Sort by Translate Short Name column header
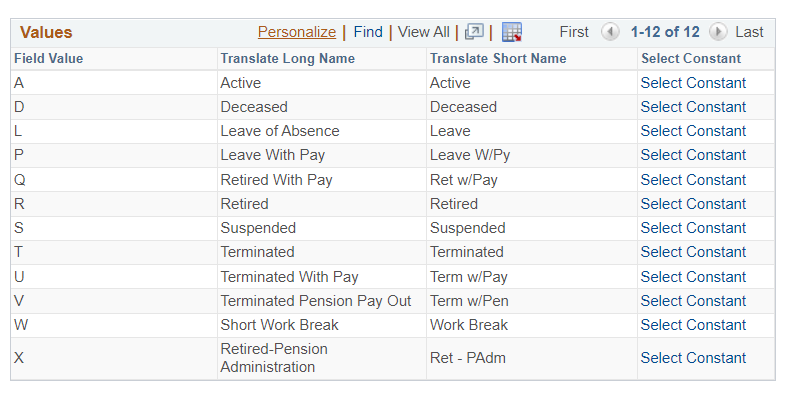This screenshot has height=393, width=789. coord(498,59)
